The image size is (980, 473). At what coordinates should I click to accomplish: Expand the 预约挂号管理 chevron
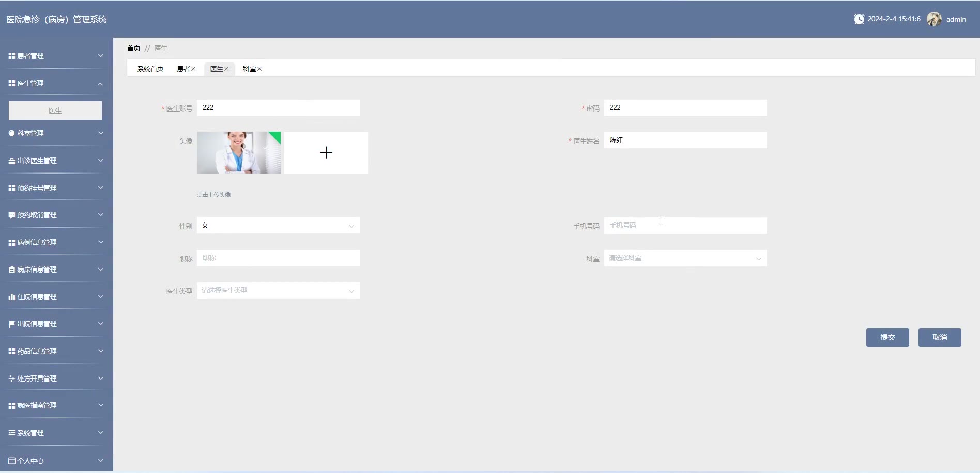click(x=101, y=188)
